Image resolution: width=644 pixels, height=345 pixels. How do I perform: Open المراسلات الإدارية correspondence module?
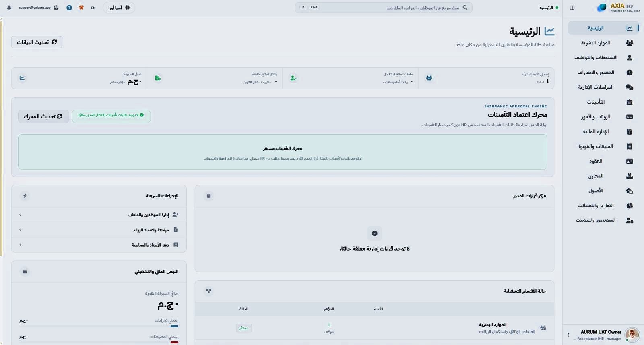point(603,87)
